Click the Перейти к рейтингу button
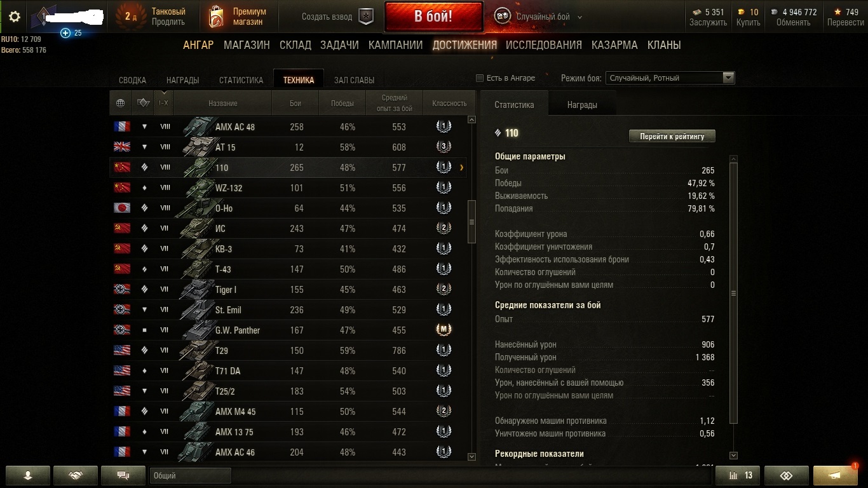This screenshot has height=488, width=868. 672,136
